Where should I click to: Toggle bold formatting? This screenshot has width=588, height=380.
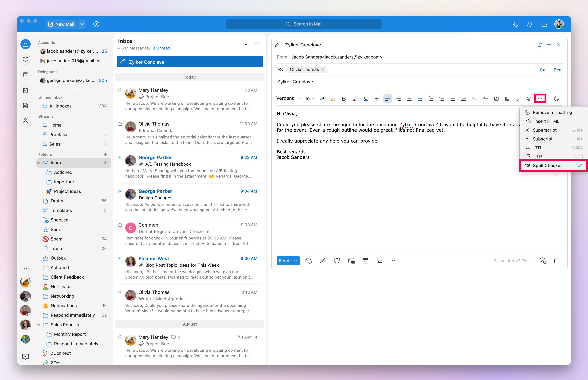pos(344,99)
